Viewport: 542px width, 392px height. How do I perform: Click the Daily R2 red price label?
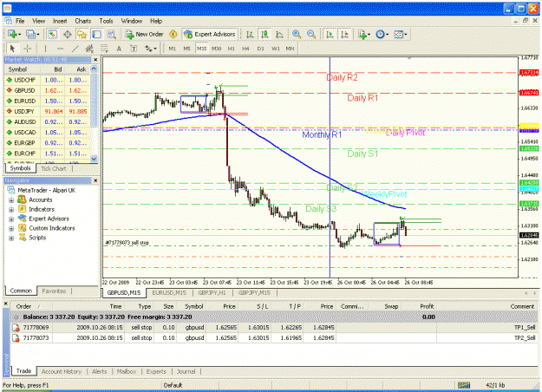coord(529,73)
